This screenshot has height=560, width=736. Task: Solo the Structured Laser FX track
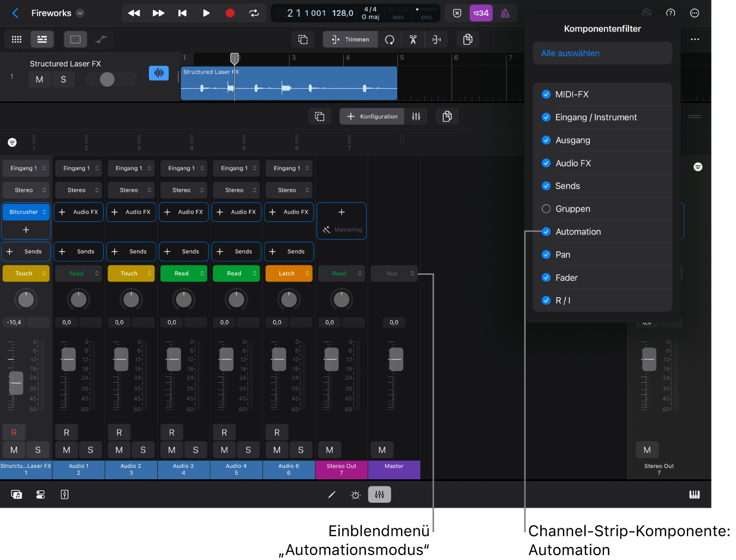click(x=63, y=80)
